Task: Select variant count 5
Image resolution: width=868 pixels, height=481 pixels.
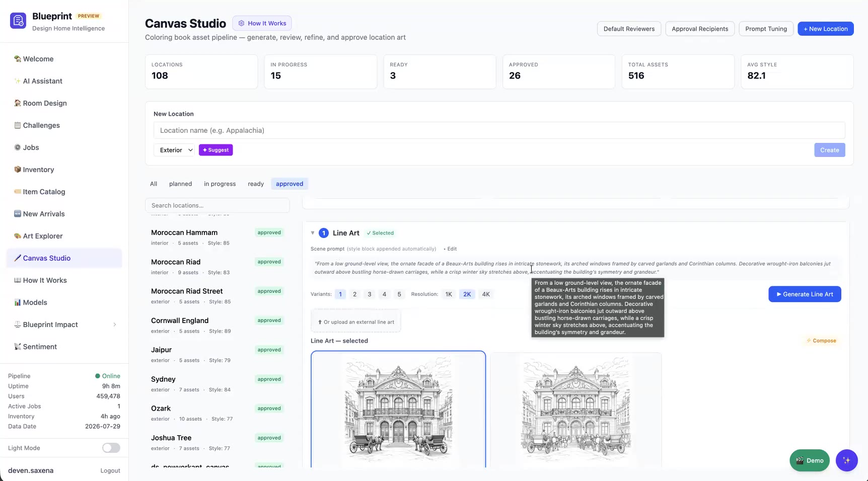Action: click(399, 294)
